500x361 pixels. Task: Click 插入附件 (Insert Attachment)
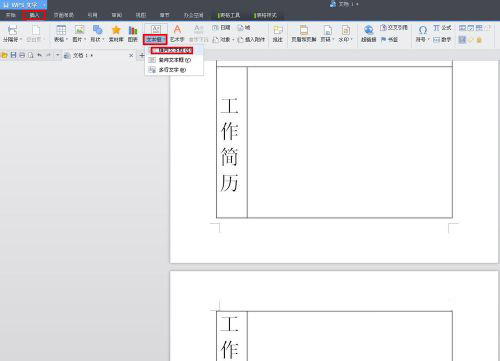coord(252,39)
